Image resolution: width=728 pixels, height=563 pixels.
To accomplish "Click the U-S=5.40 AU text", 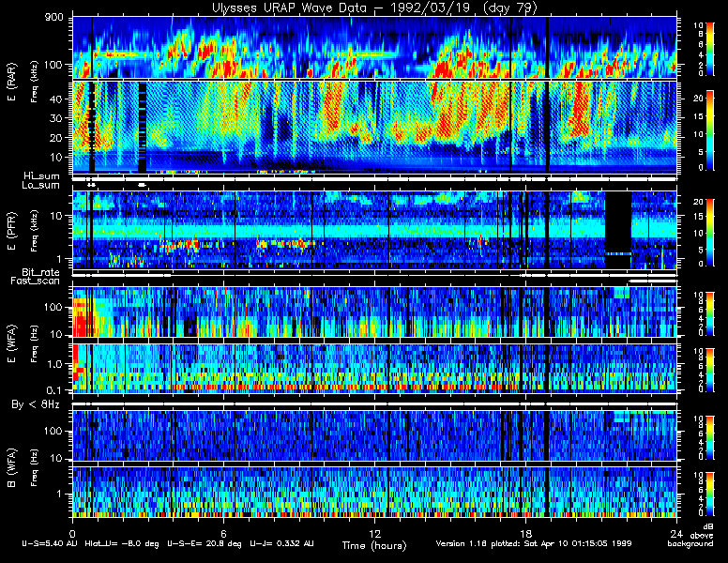I will click(50, 543).
